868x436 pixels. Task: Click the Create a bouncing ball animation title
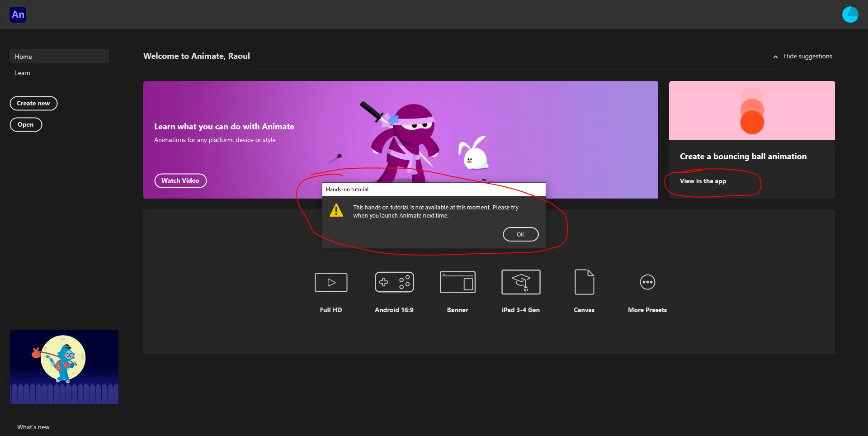coord(743,156)
